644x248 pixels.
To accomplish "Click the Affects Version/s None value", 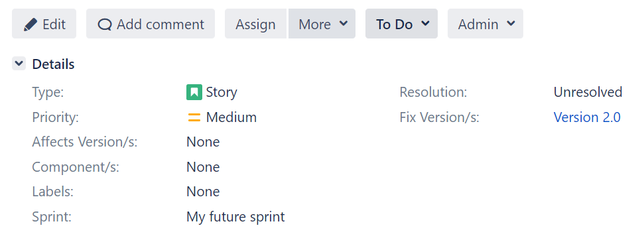I will pyautogui.click(x=203, y=142).
